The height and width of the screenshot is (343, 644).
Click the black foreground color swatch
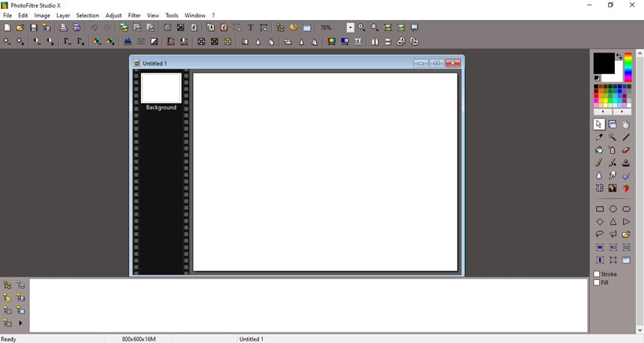(604, 63)
